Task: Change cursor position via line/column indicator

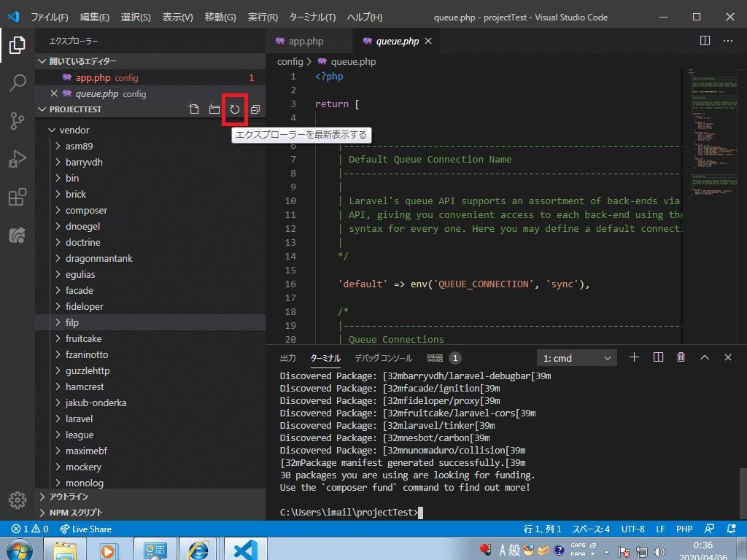Action: point(542,529)
